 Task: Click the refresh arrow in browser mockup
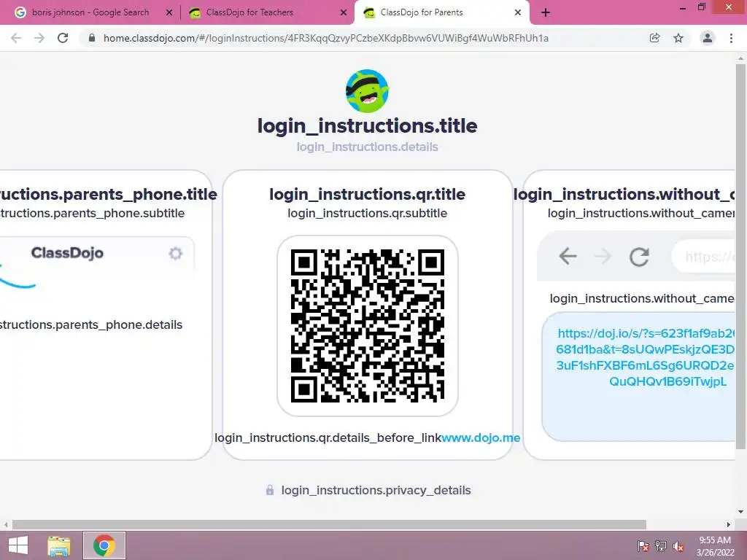point(639,257)
